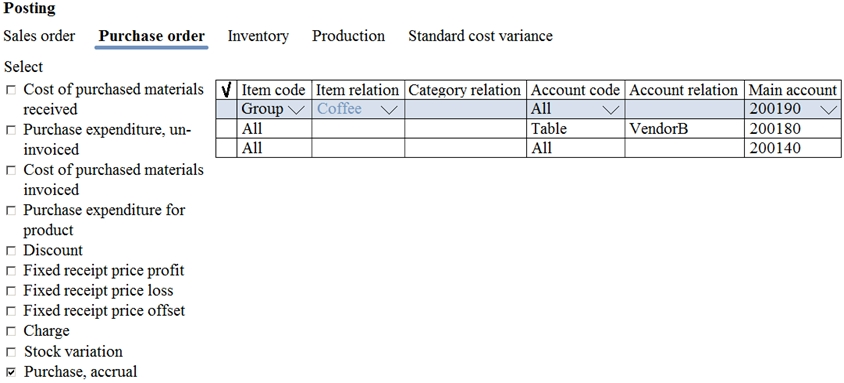Enable Cost of purchased materials received checkbox
The width and height of the screenshot is (844, 383).
tap(11, 90)
